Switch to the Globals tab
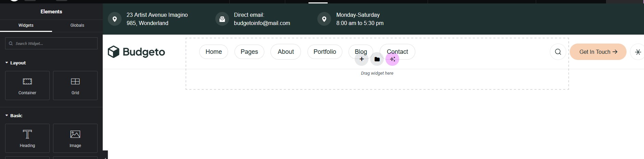This screenshot has width=644, height=159. [x=77, y=25]
